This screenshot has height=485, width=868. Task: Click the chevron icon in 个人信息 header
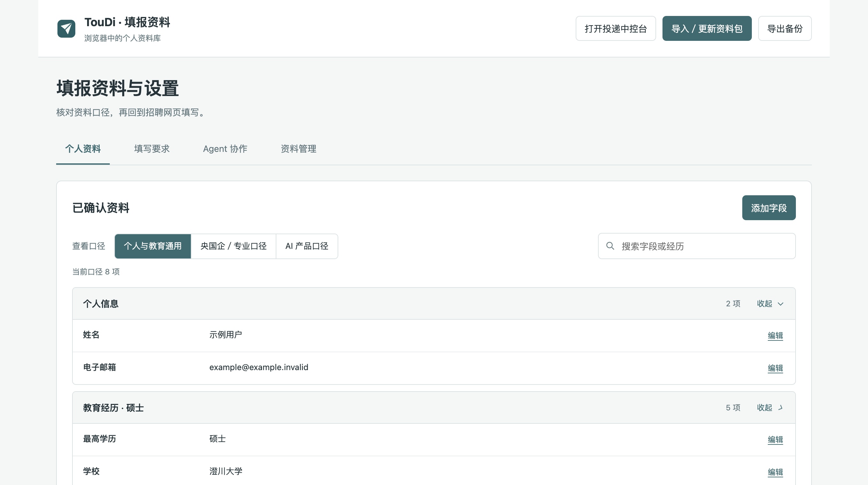[x=780, y=304]
